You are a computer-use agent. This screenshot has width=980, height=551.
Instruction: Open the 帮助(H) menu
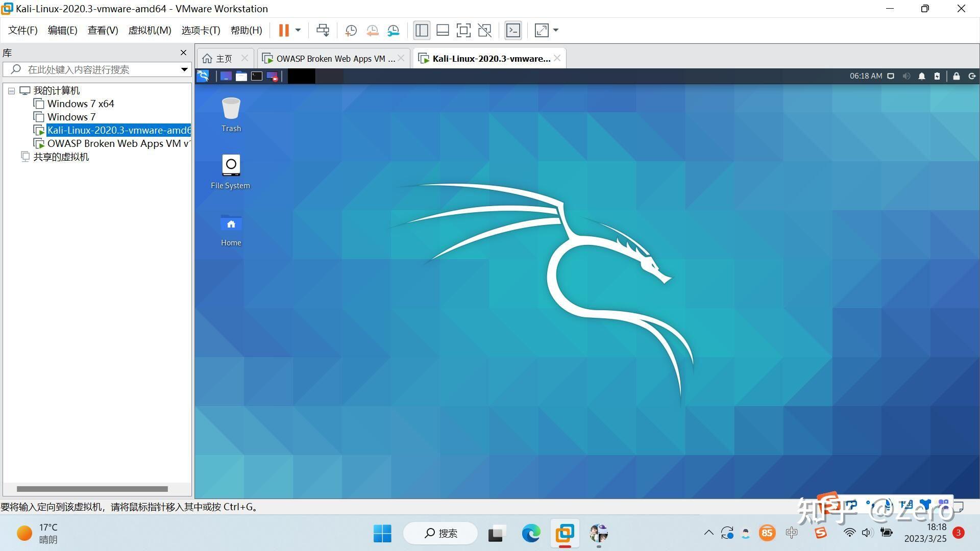click(246, 31)
